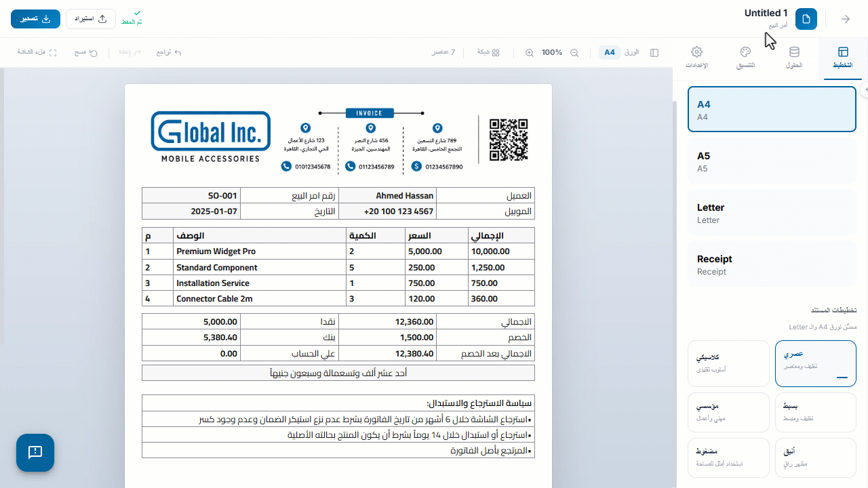Screen dimensions: 868x488
Task: Switch to the التخطيط layout tab
Action: (843, 58)
